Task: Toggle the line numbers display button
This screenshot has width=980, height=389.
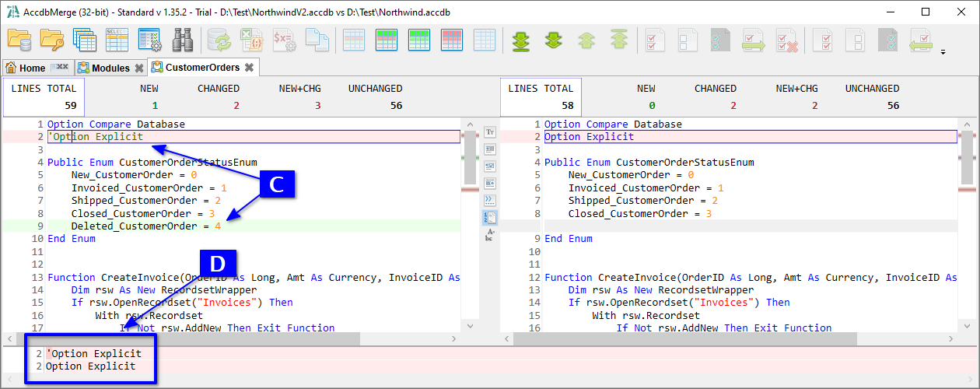Action: [490, 217]
